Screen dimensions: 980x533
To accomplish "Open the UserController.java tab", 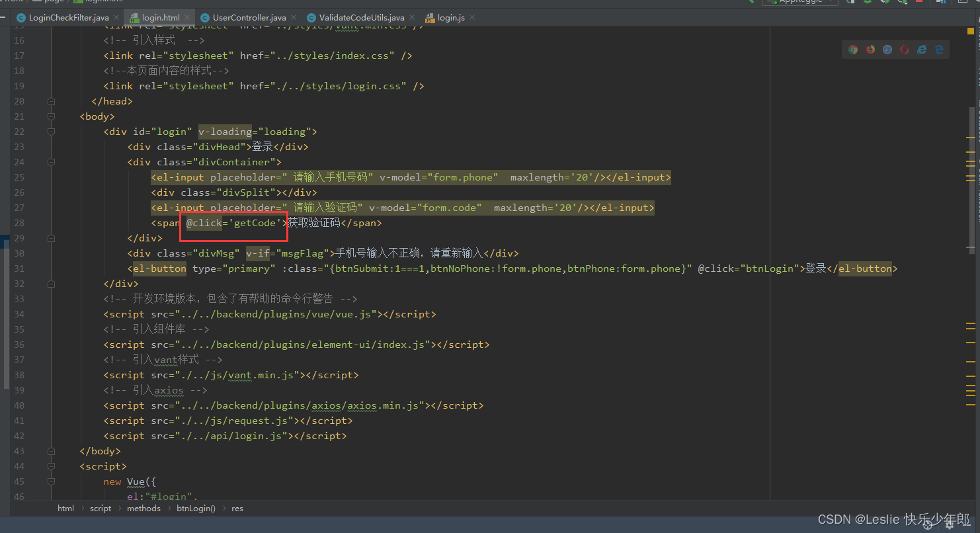I will (249, 18).
